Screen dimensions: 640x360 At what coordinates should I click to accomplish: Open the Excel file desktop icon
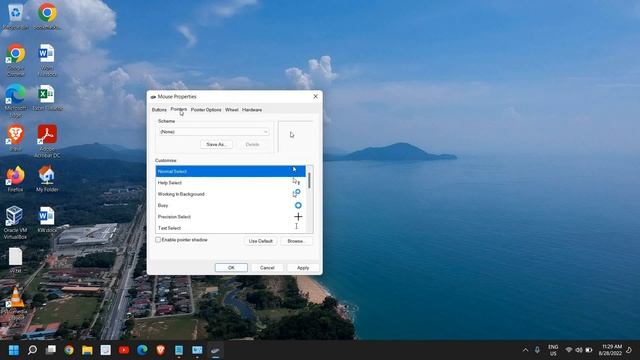47,98
